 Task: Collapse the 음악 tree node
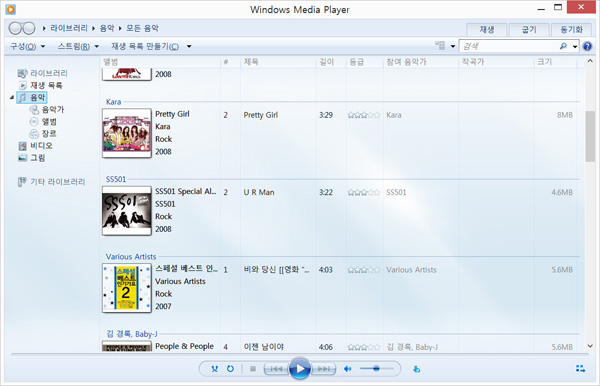[x=12, y=98]
